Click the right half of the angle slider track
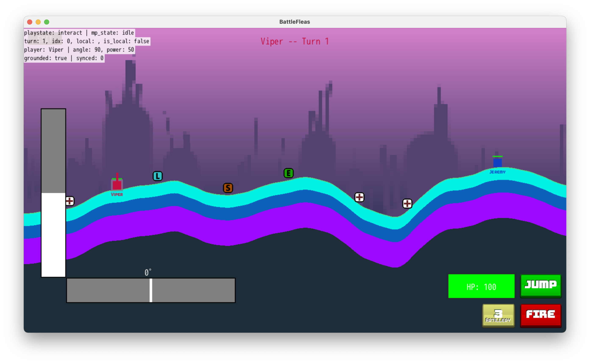The image size is (590, 364). click(x=193, y=290)
